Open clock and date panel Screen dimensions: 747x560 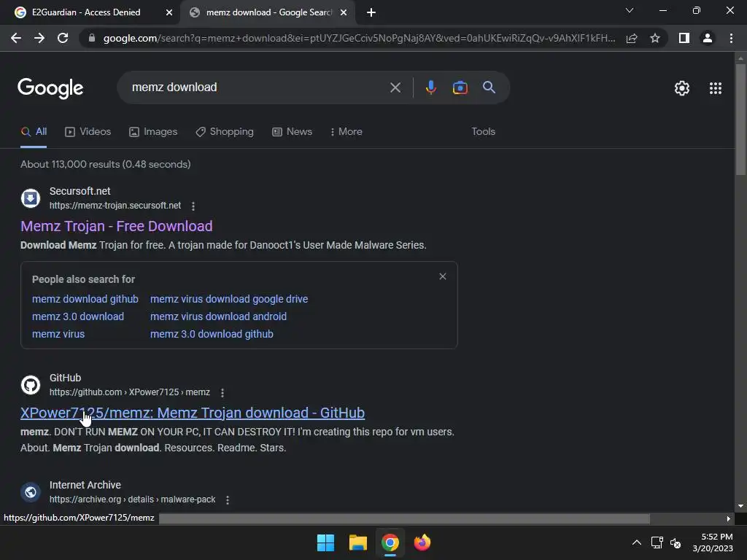713,542
